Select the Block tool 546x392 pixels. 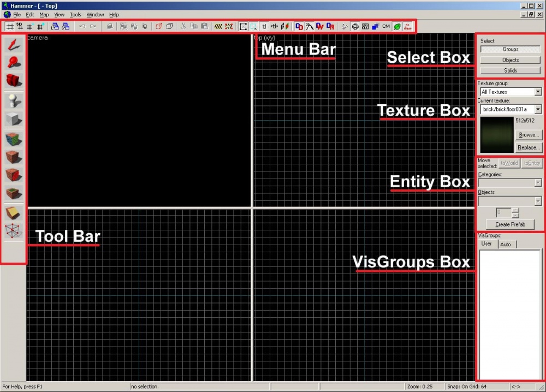pyautogui.click(x=14, y=119)
